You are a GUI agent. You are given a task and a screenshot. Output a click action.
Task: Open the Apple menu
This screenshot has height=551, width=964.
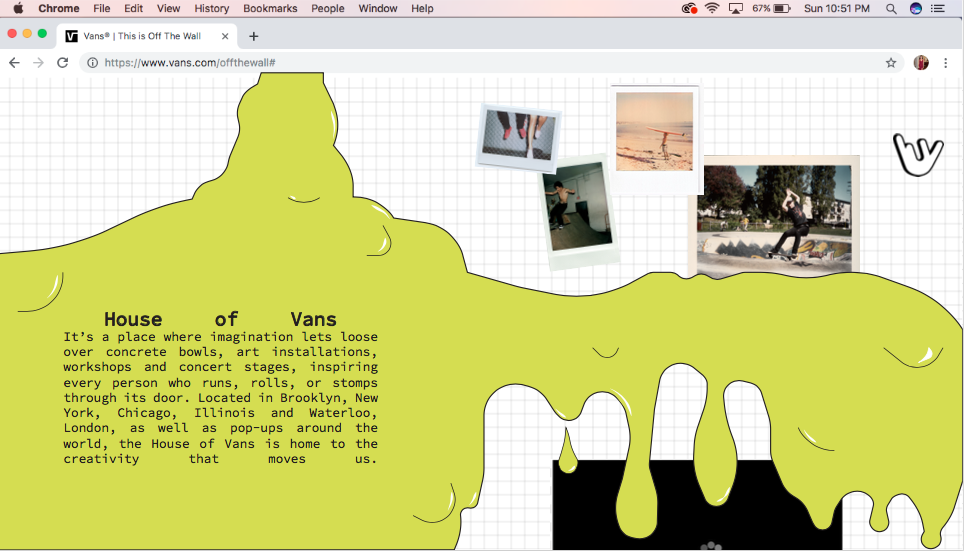[x=18, y=8]
